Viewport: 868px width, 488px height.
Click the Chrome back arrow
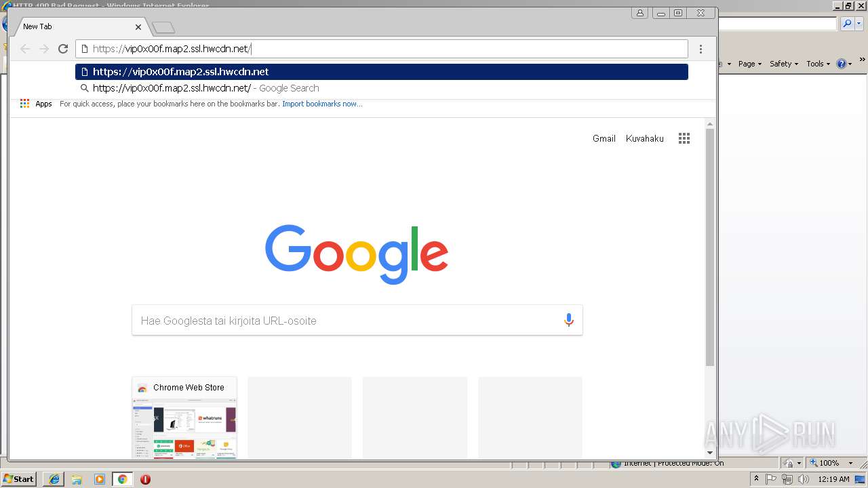point(25,49)
